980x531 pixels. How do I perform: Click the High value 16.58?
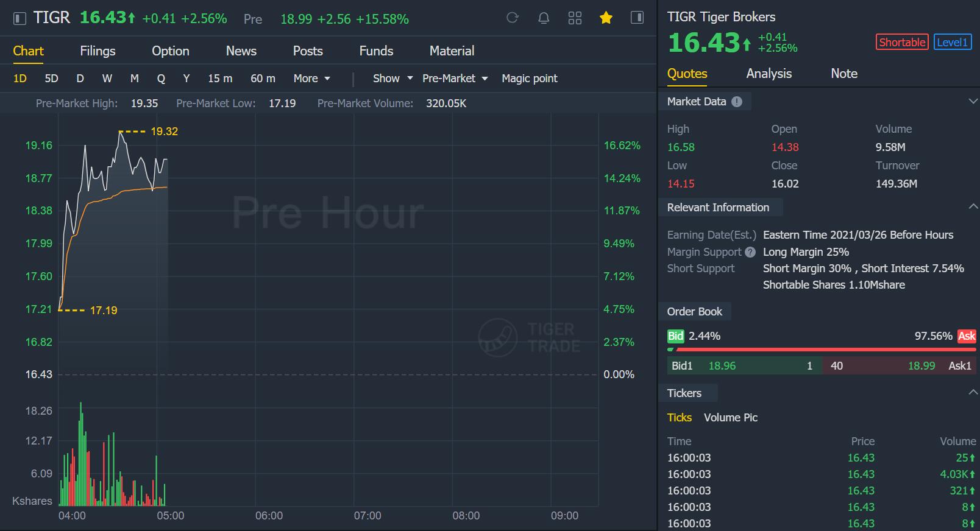pos(681,147)
